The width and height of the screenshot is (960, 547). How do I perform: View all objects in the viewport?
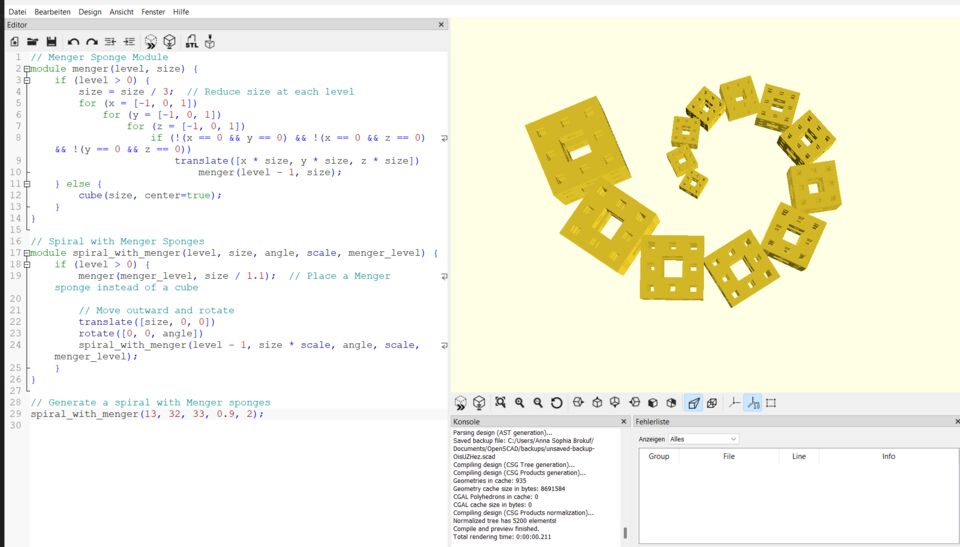(500, 402)
